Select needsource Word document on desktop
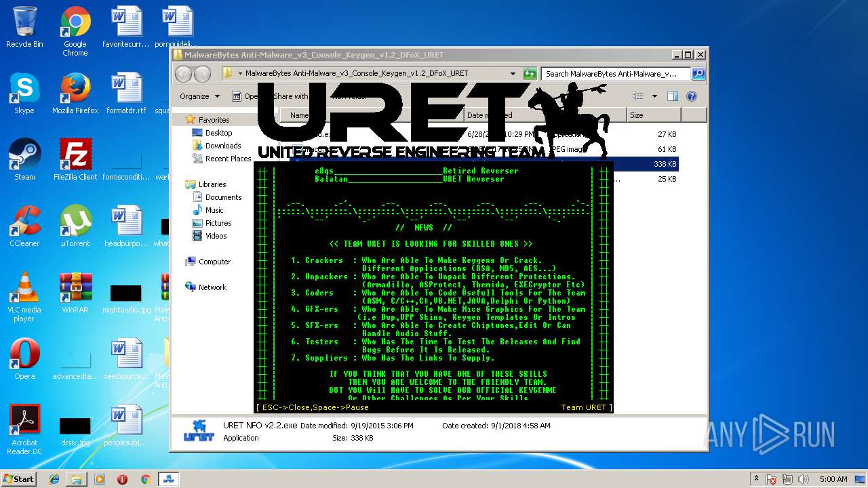The width and height of the screenshot is (868, 488). pos(126,359)
